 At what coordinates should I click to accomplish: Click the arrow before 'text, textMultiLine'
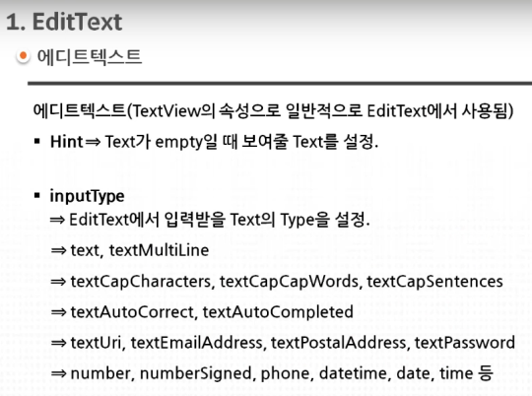(x=58, y=251)
